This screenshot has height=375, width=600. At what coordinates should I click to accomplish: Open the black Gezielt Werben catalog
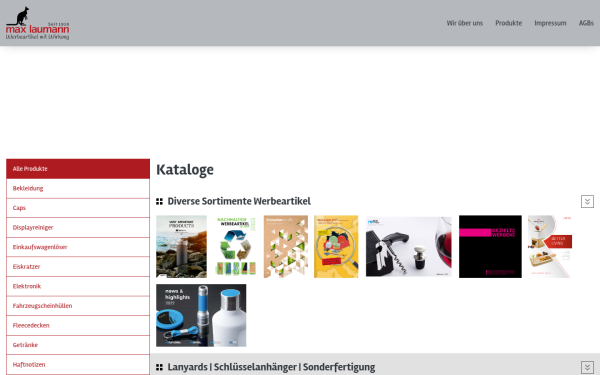coord(490,246)
